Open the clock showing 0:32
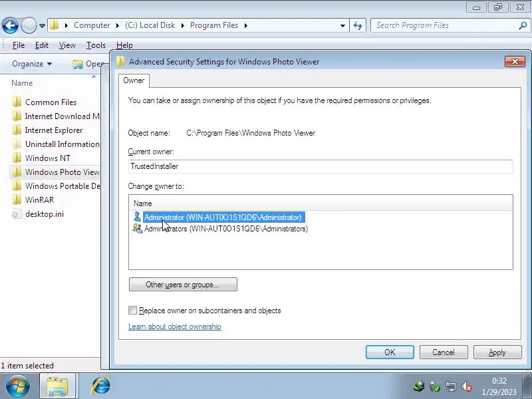 click(499, 386)
